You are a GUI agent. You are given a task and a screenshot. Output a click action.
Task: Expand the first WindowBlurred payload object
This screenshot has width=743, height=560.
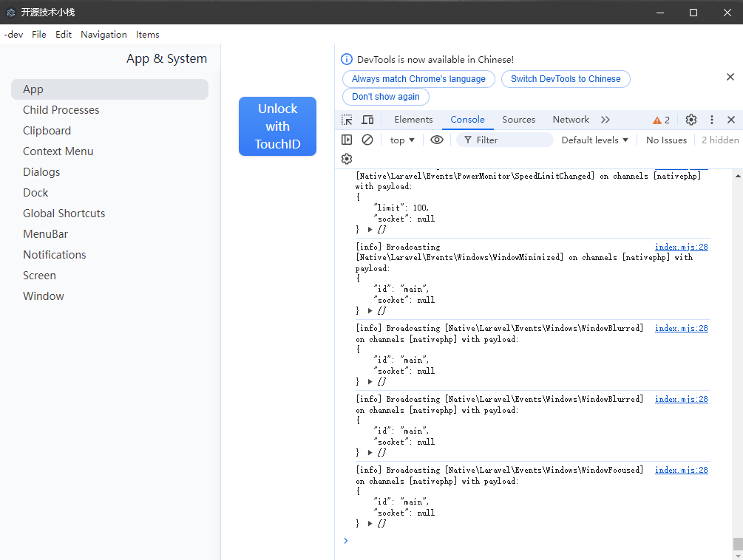click(370, 382)
